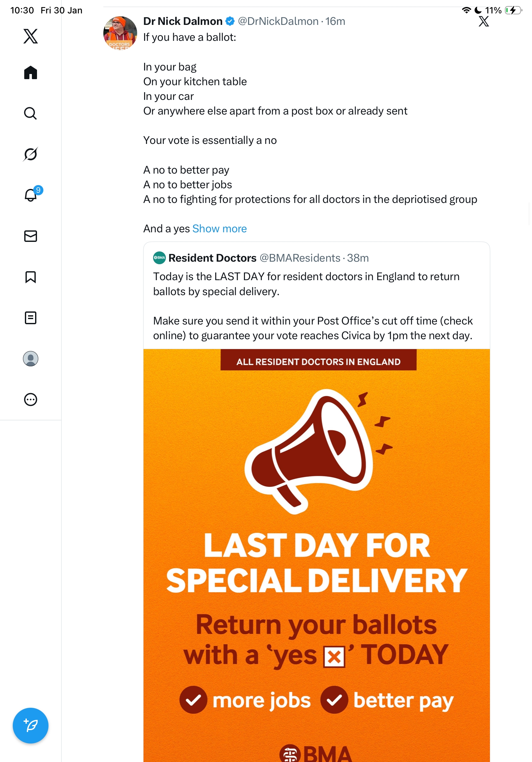This screenshot has width=532, height=762.
Task: Tap the Resident Doctors BMA avatar
Action: pyautogui.click(x=159, y=258)
